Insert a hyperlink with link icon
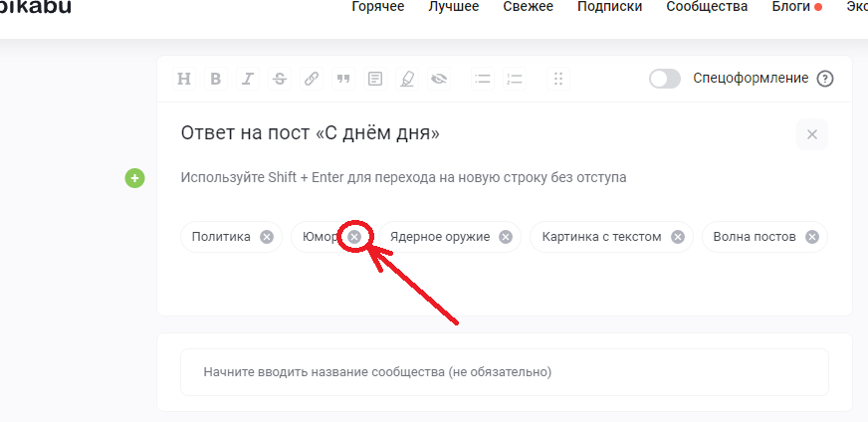 (x=312, y=80)
